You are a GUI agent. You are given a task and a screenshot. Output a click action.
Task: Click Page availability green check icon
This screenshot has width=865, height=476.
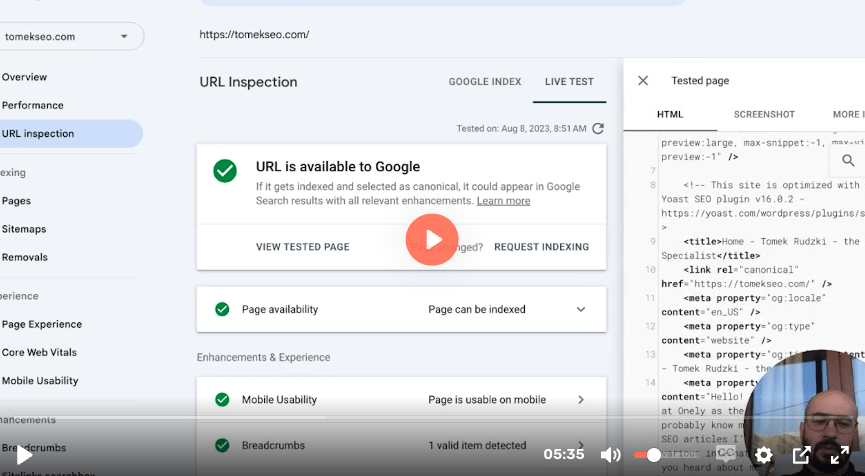pyautogui.click(x=222, y=309)
